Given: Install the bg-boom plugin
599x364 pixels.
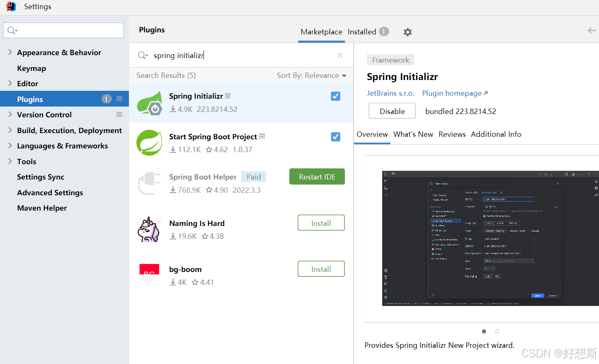Looking at the screenshot, I should 321,269.
